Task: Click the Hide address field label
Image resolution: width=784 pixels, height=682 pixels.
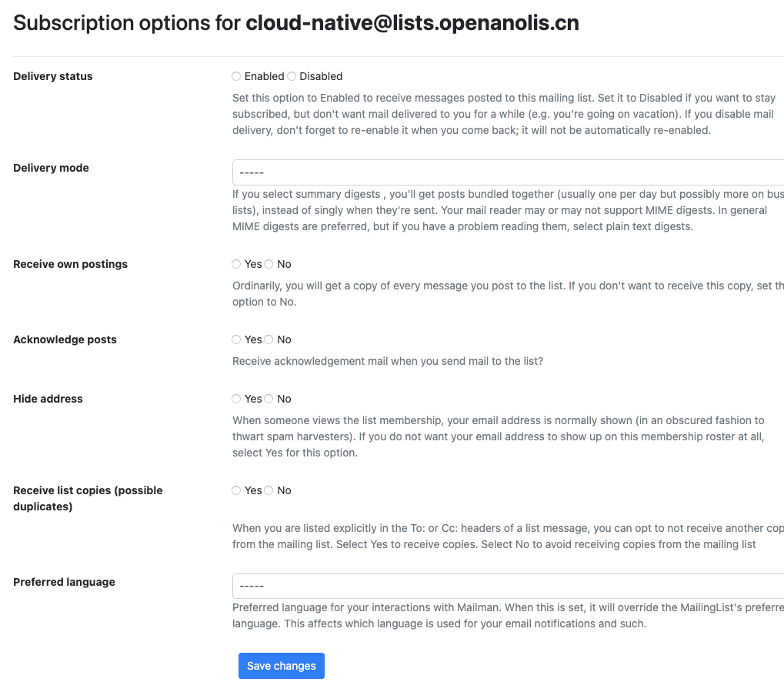Action: (48, 399)
